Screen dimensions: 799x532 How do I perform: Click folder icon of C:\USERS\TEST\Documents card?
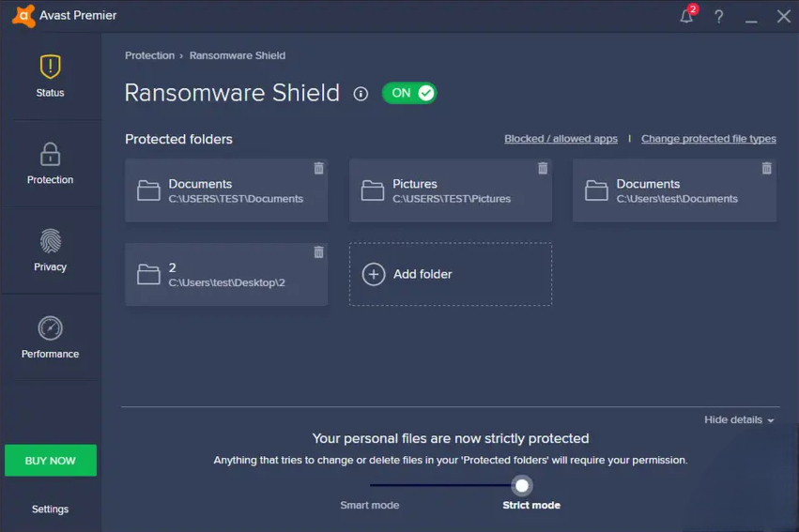pyautogui.click(x=148, y=190)
